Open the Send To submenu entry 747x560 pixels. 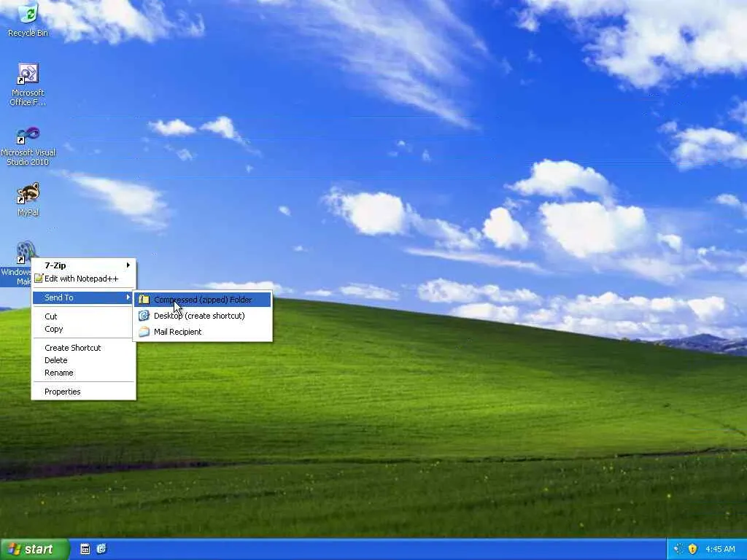tap(84, 297)
